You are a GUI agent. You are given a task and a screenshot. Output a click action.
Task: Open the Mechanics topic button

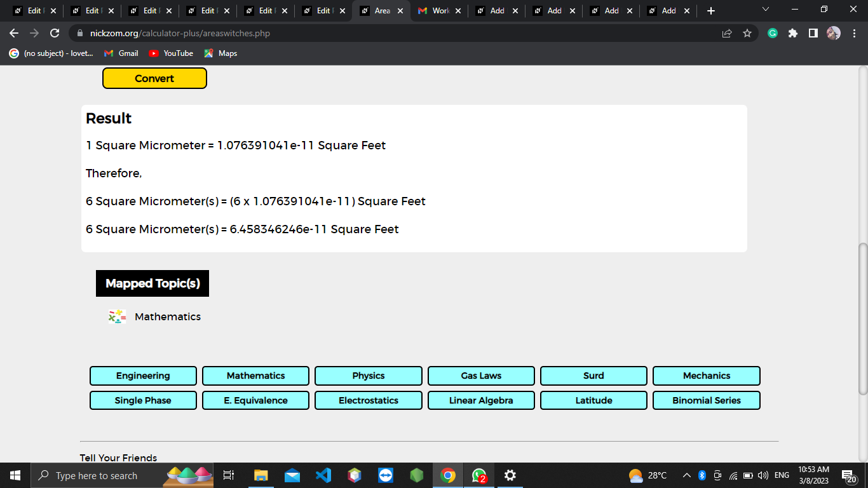click(x=707, y=376)
